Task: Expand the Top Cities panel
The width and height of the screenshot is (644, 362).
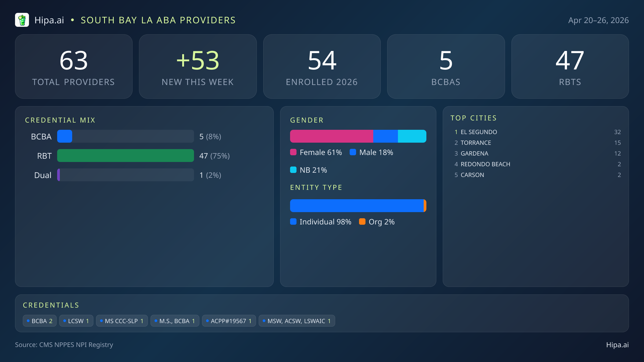Action: (474, 118)
